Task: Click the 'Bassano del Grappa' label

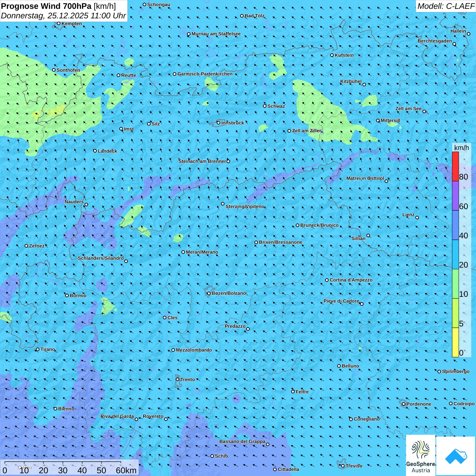Action: [x=242, y=441]
